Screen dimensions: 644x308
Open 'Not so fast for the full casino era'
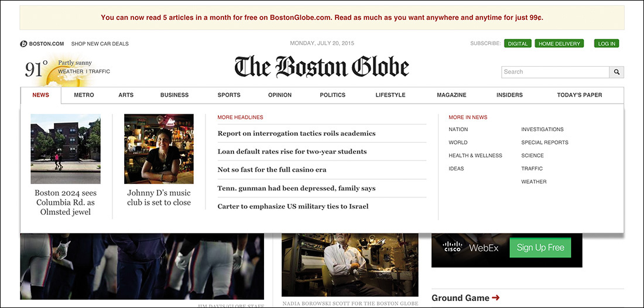coord(272,170)
